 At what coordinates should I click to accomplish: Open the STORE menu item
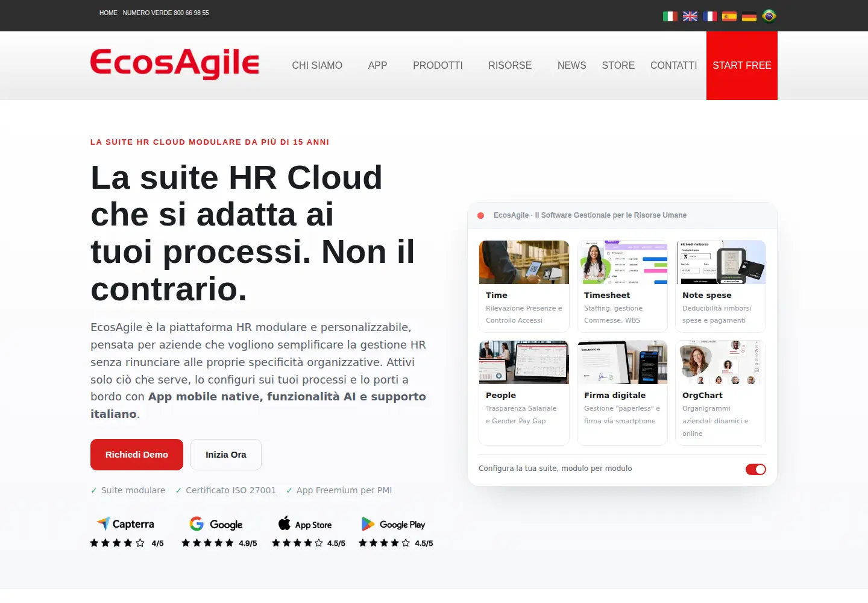618,65
